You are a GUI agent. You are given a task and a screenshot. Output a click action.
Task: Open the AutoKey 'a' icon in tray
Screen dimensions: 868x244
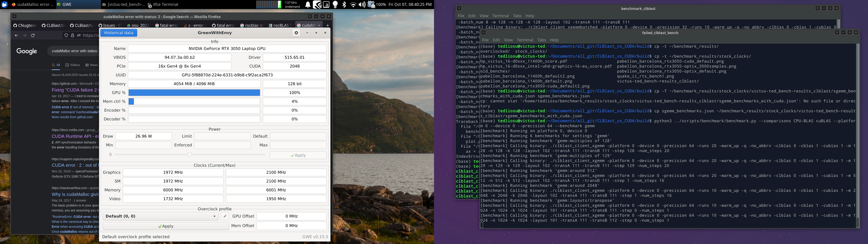click(326, 4)
